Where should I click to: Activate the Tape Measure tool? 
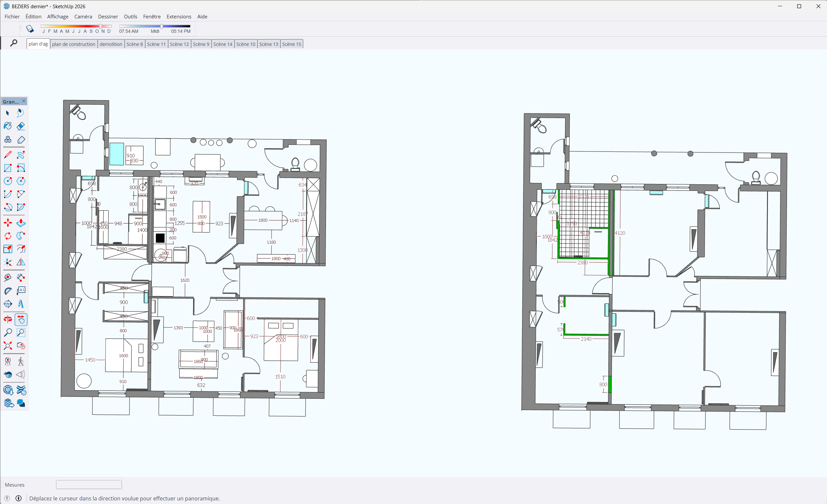click(x=8, y=277)
